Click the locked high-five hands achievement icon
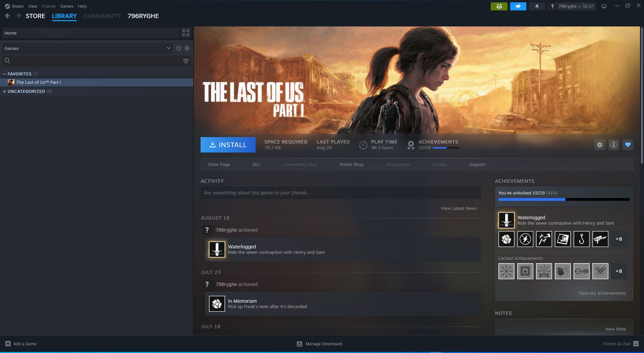 point(562,271)
